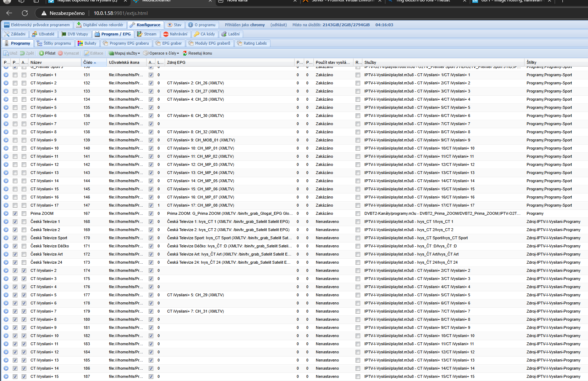
Task: Play the Prima ZOOM channel row icon
Action: [6, 213]
